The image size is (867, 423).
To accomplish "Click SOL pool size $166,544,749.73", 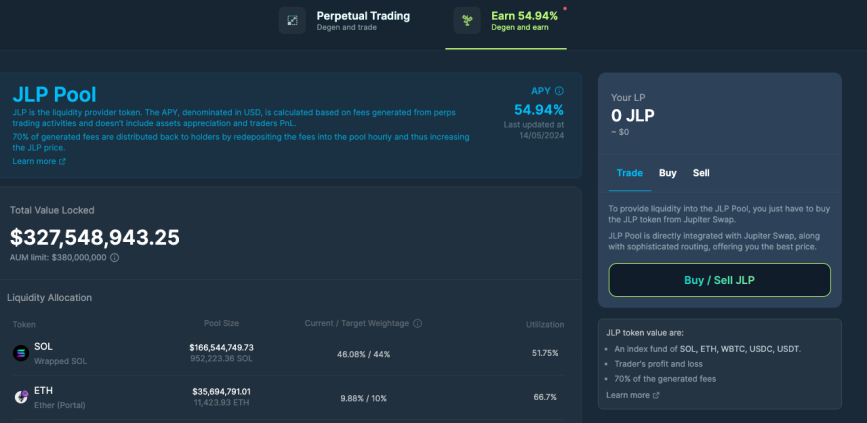I will click(x=221, y=347).
